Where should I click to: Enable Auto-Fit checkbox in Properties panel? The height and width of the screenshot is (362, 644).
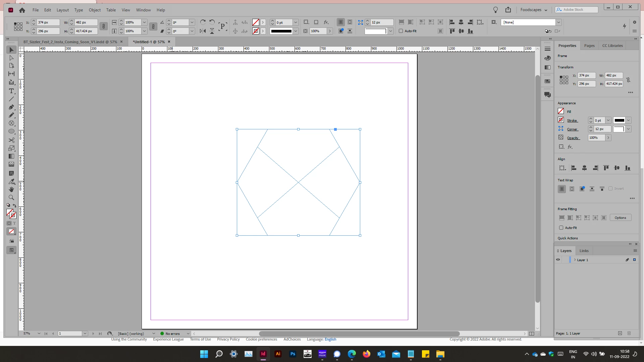coord(561,228)
